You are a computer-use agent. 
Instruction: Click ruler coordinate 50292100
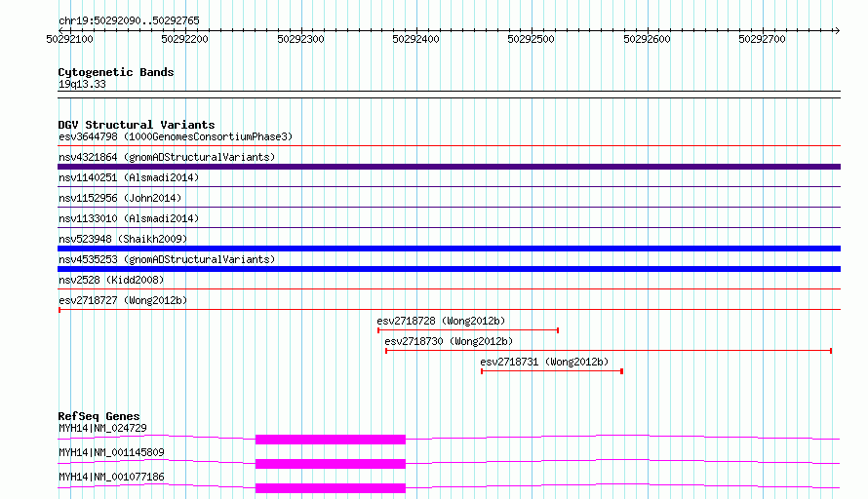coord(70,39)
